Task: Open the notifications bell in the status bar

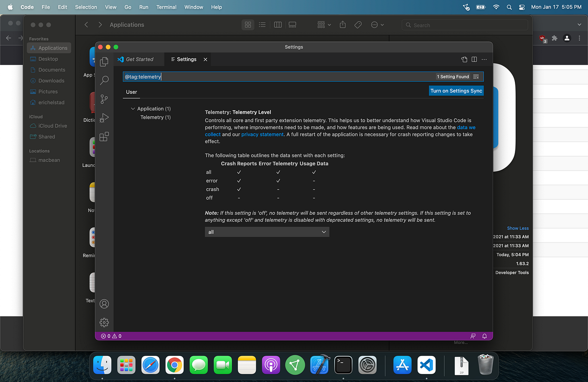Action: tap(485, 336)
